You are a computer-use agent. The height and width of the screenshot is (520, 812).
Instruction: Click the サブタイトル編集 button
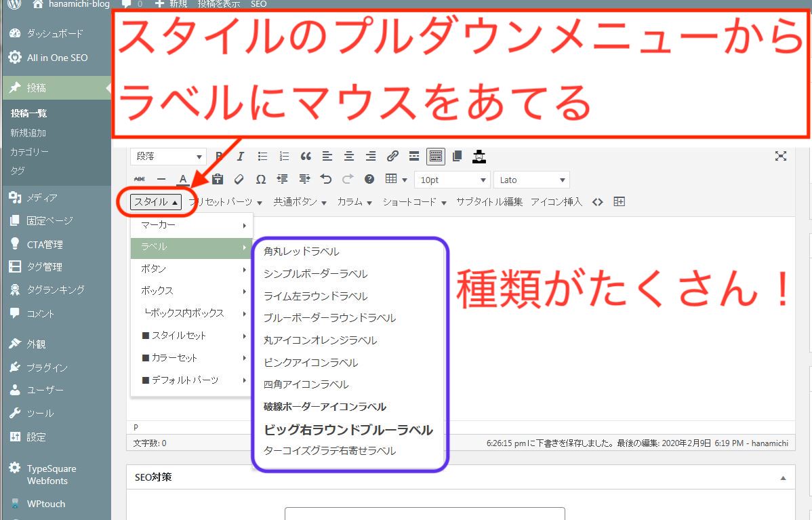tap(489, 202)
